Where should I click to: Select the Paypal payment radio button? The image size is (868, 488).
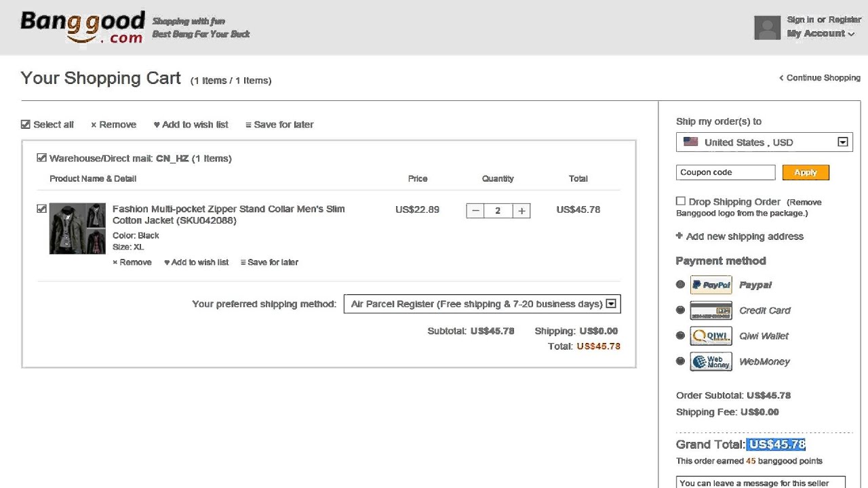click(680, 285)
